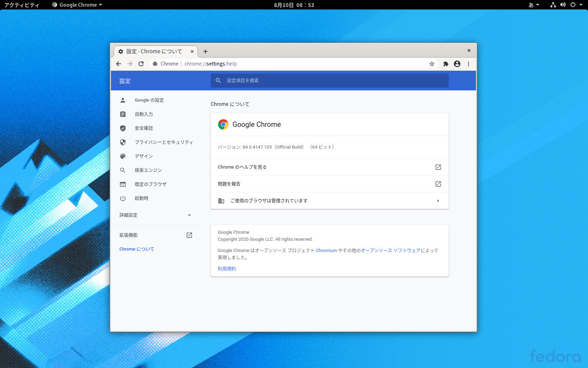Click the forward navigation arrow
The image size is (588, 368).
[x=130, y=64]
